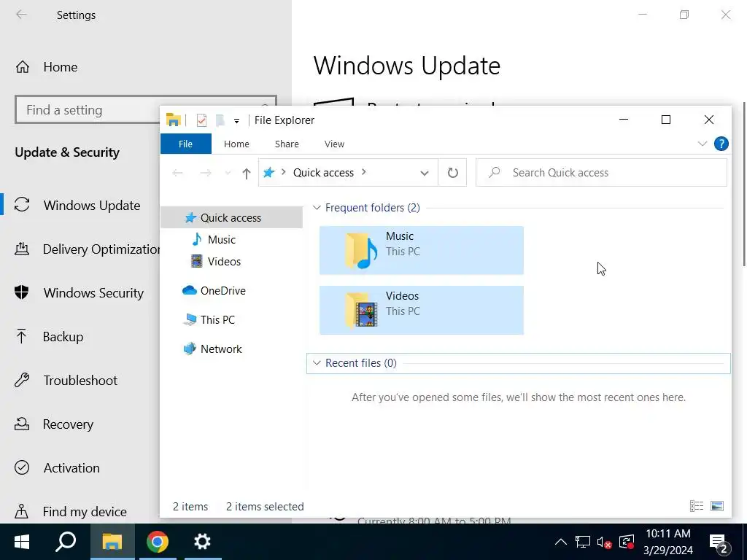This screenshot has width=747, height=560.
Task: Click the File Explorer title bar folder icon
Action: point(174,120)
